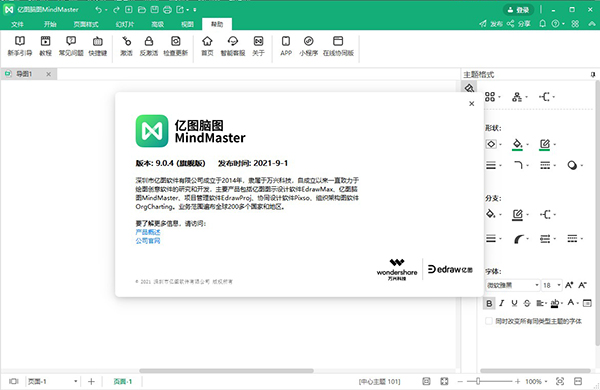
Task: Show the 快捷键 shortcut keys list
Action: tap(98, 46)
